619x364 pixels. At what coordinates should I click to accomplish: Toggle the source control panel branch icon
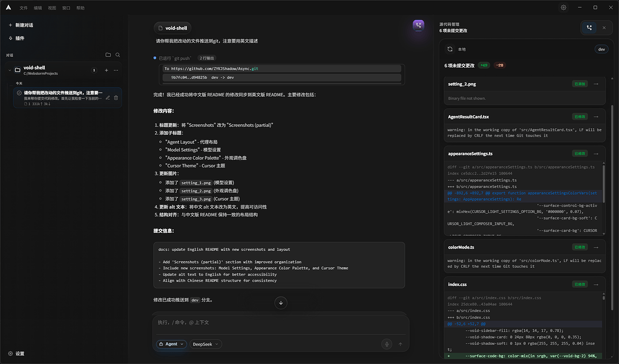589,28
